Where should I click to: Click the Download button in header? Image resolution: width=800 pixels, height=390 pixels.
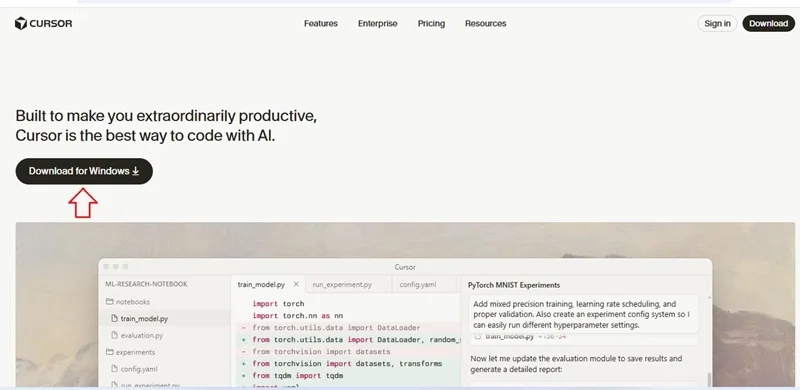click(x=768, y=23)
